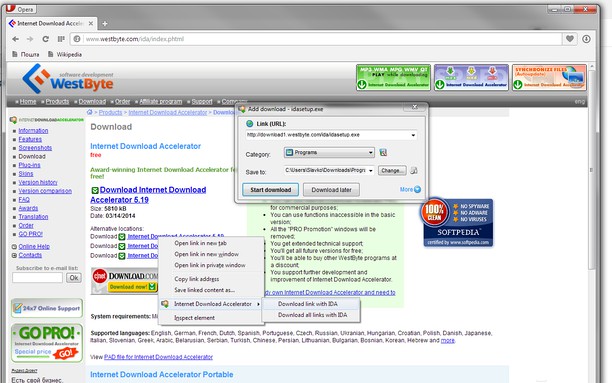Open the Order navigation link
Viewport: 612px width, 383px height.
(123, 102)
